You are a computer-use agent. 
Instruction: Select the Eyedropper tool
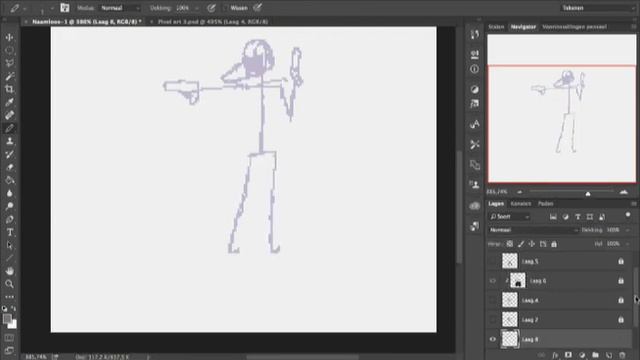tap(9, 102)
